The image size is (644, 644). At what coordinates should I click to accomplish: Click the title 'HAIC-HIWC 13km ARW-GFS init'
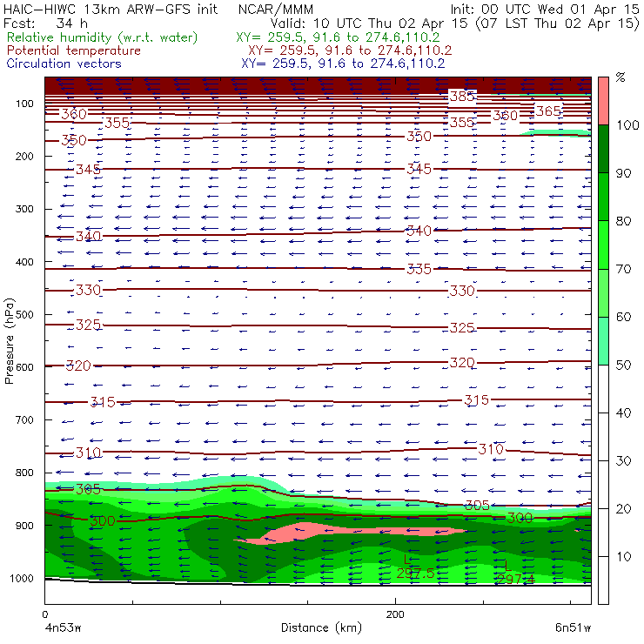point(111,9)
